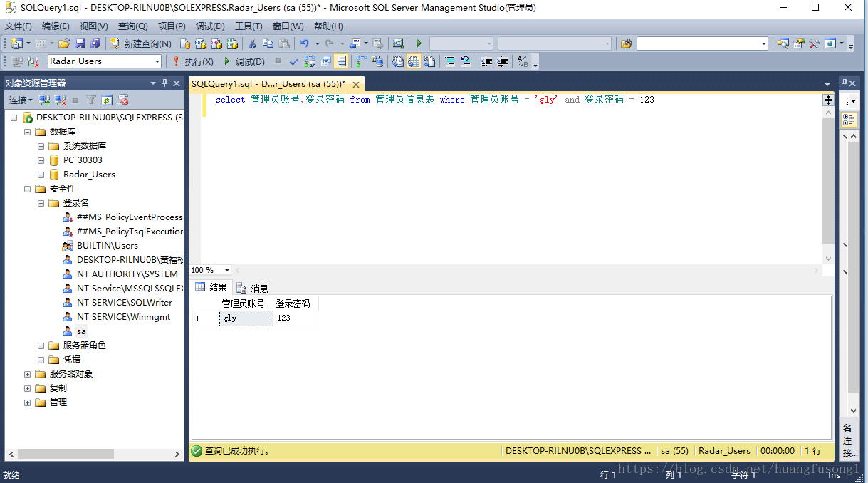Select the 结果 tab
Viewport: 868px width, 483px height.
point(211,287)
